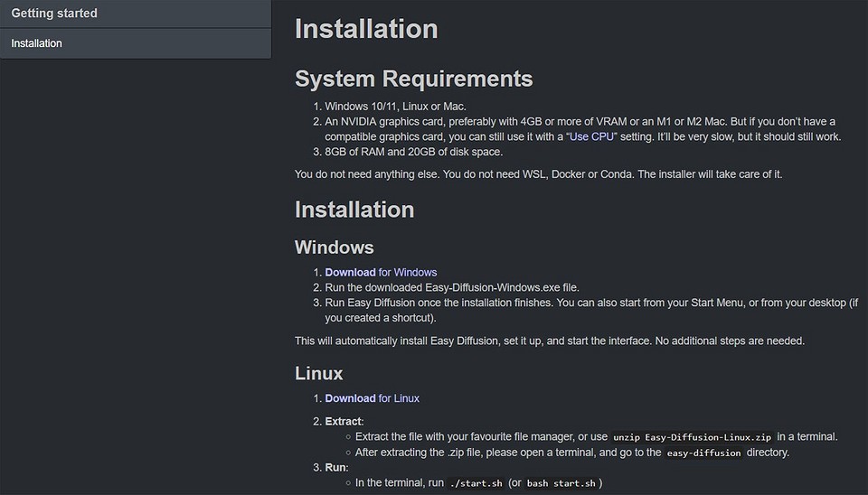Click the System Requirements heading
The height and width of the screenshot is (495, 868).
(x=413, y=79)
